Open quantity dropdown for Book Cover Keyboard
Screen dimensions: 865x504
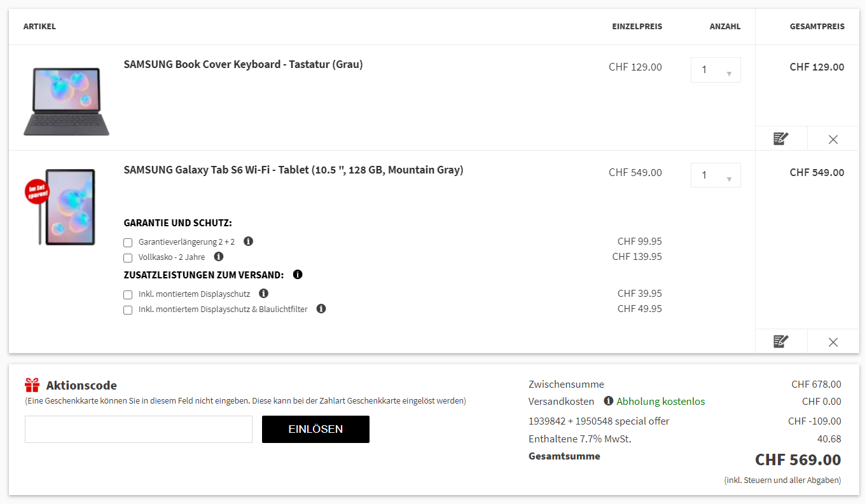[716, 70]
